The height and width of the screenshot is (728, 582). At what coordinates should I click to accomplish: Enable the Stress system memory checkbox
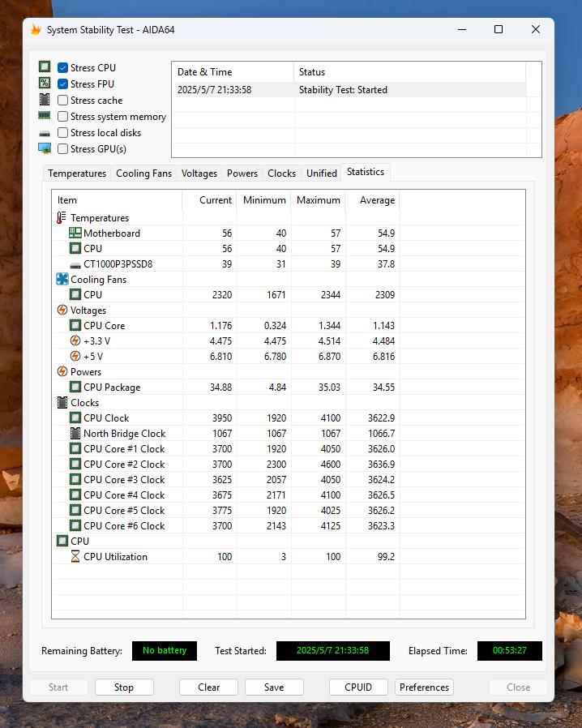(62, 117)
